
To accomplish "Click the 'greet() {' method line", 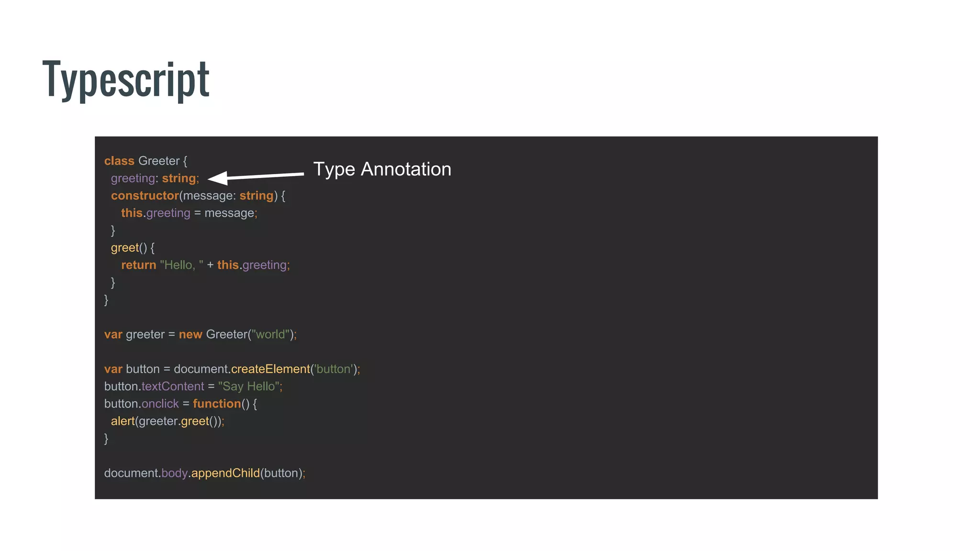I will click(133, 248).
